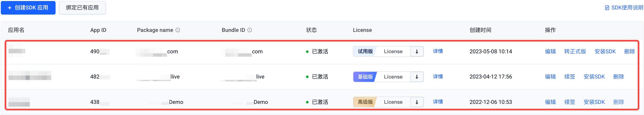Screen dimensions: 644x115
Task: Click 安装SDK in the 2023-04-12 row
Action: 594,77
